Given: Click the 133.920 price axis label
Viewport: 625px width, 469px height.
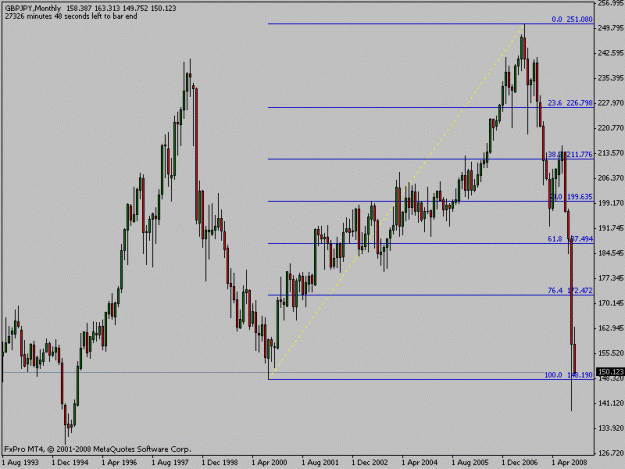Looking at the screenshot, I should pos(611,428).
